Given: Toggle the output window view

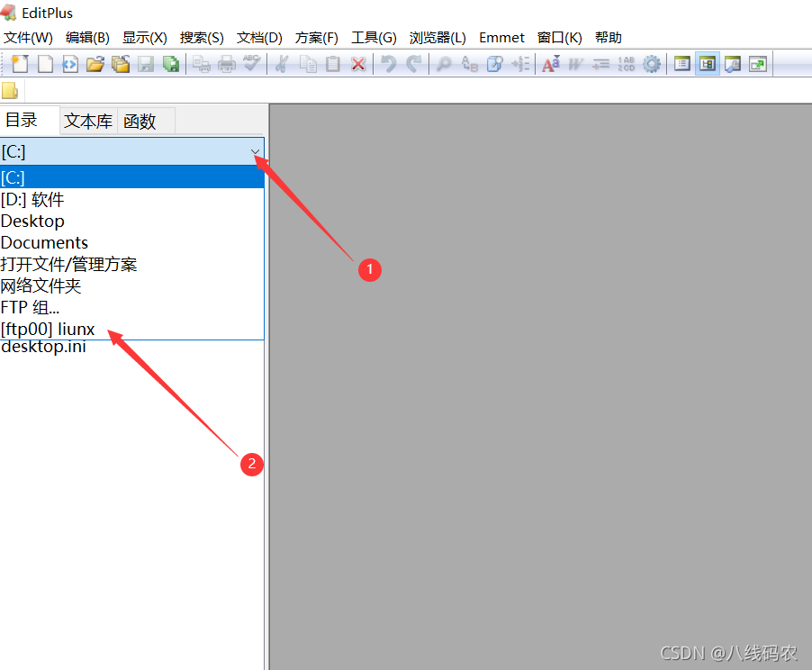Looking at the screenshot, I should (x=732, y=64).
